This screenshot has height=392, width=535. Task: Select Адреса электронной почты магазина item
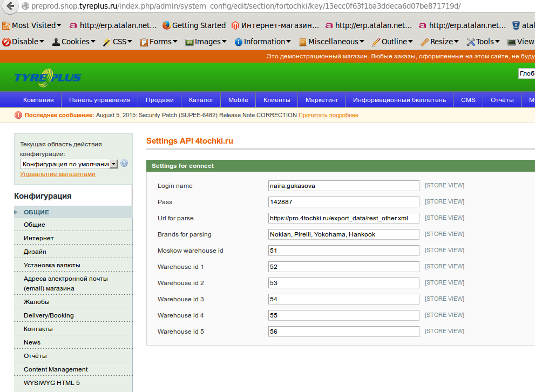(x=73, y=283)
